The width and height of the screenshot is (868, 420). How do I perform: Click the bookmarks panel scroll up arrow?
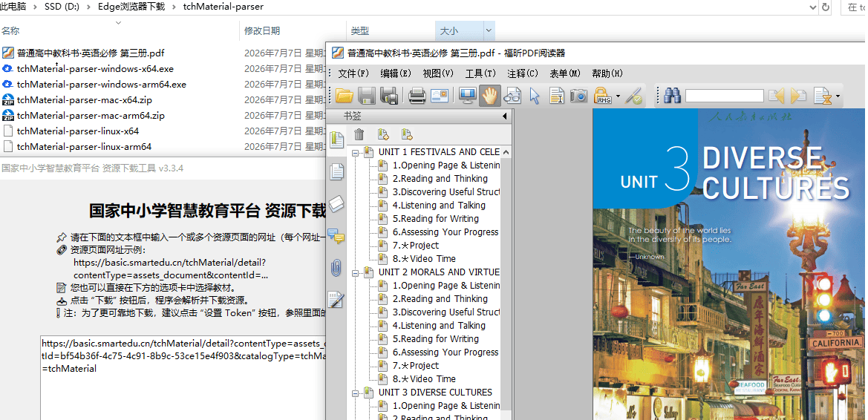click(x=506, y=151)
